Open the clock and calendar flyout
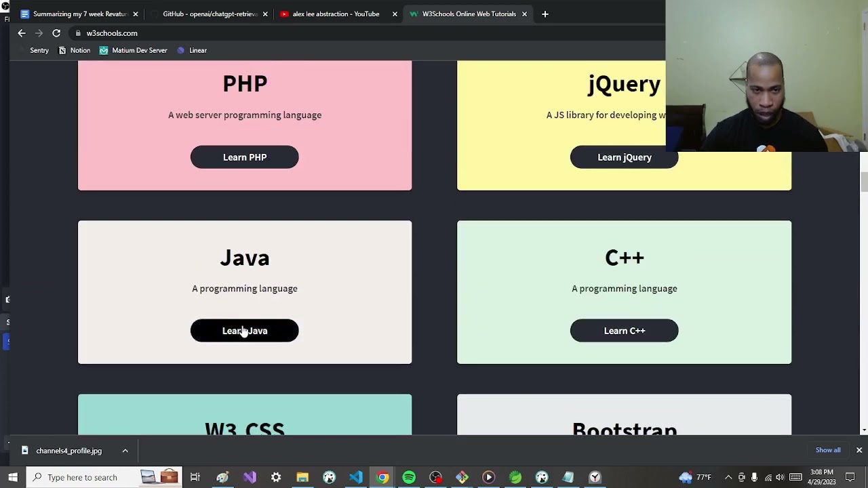This screenshot has height=488, width=868. tap(823, 477)
